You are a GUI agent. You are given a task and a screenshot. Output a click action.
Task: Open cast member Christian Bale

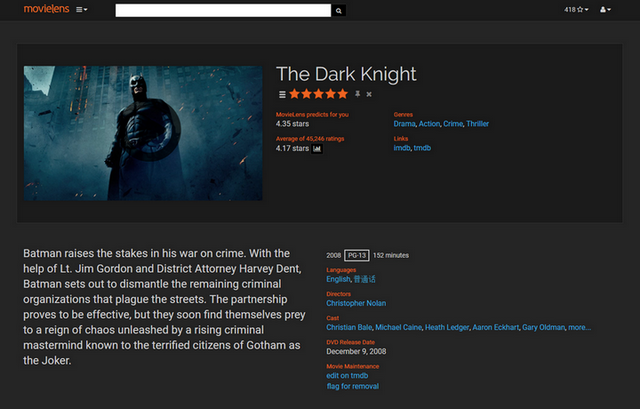349,327
